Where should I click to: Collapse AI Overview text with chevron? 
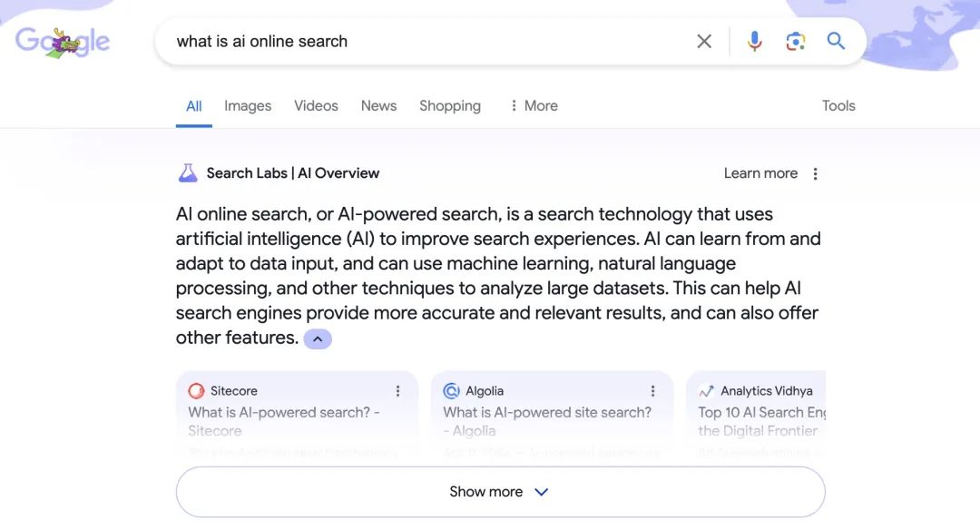(x=318, y=339)
